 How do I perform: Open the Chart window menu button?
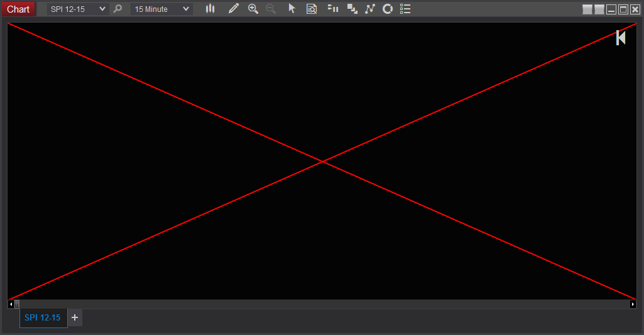(18, 9)
